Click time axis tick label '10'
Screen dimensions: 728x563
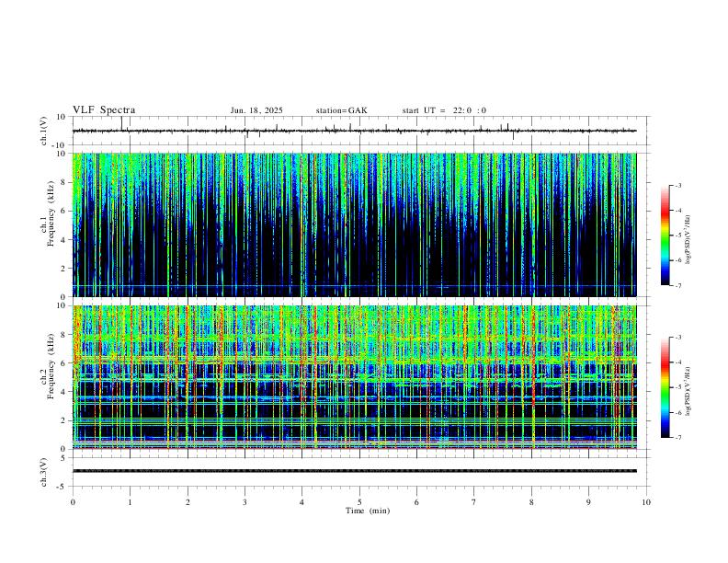(x=646, y=502)
